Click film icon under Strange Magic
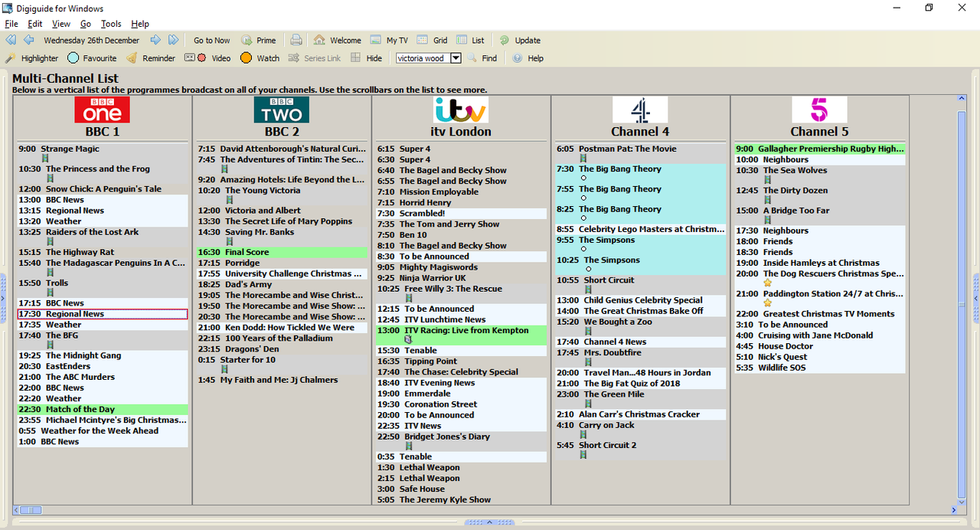 (x=45, y=159)
